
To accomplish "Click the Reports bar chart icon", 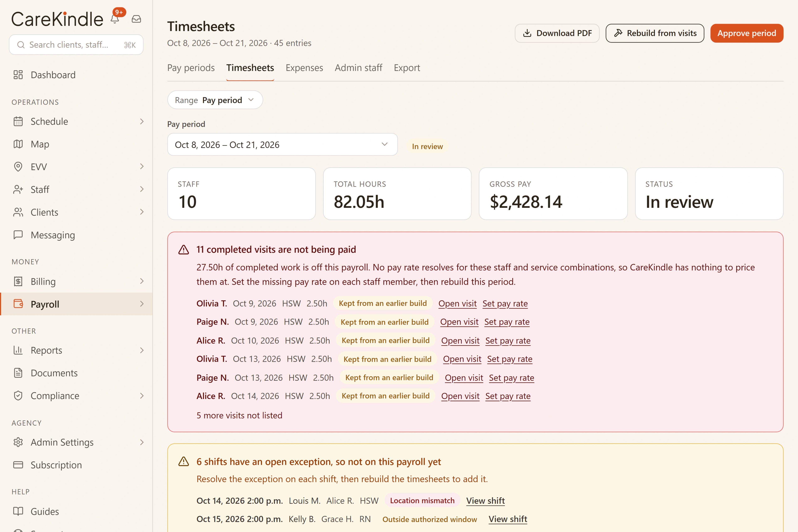I will pyautogui.click(x=18, y=350).
